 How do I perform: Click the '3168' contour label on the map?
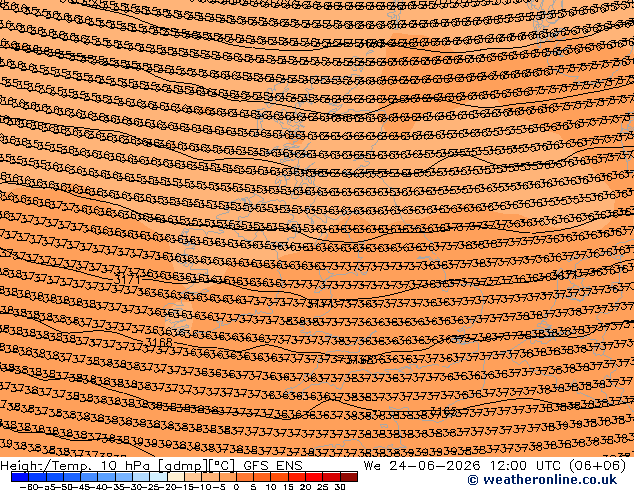point(158,342)
